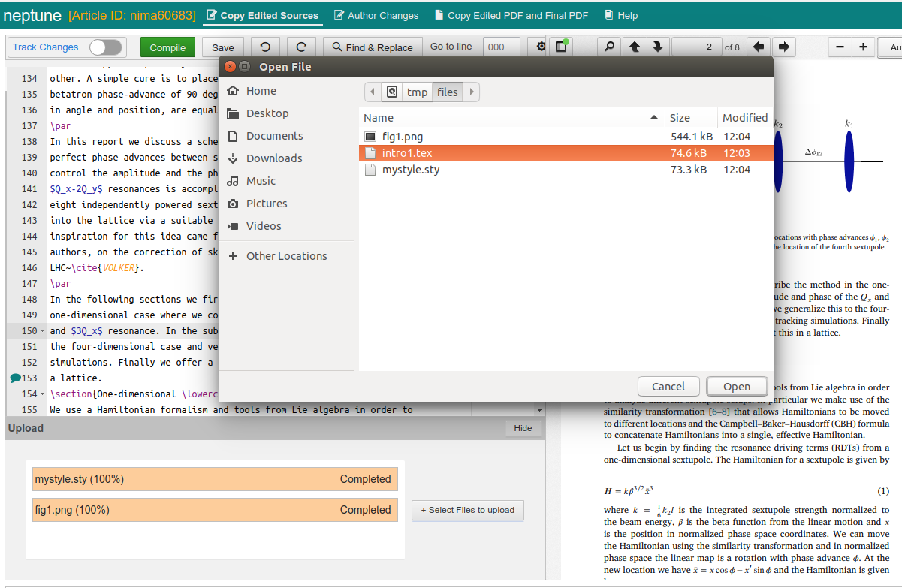Collapse code fold arrow at line 154
Image resolution: width=902 pixels, height=588 pixels.
point(42,394)
